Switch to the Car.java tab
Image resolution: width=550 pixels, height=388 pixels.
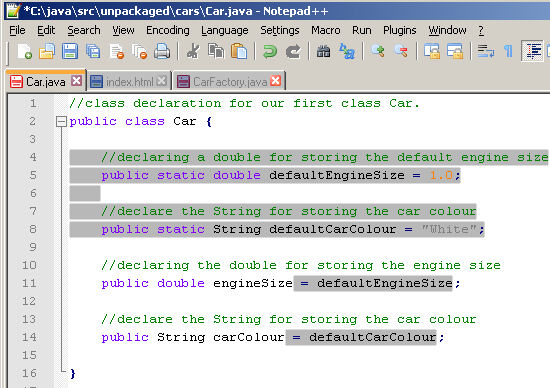click(x=46, y=82)
